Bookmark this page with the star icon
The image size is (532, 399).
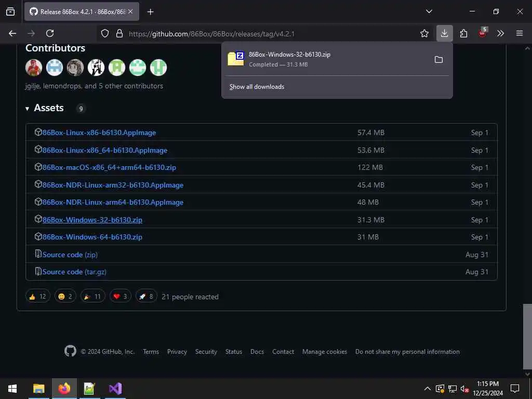click(x=424, y=33)
